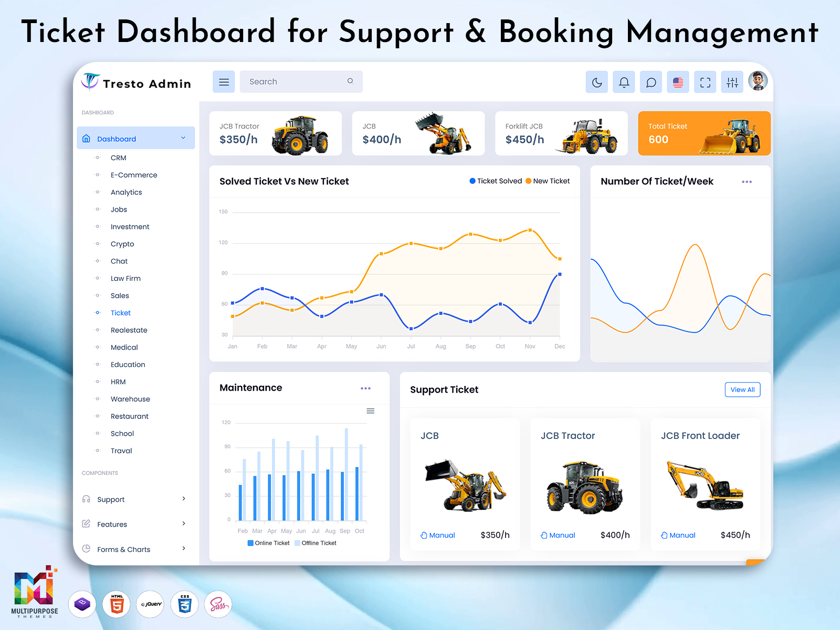Open notifications bell icon
The height and width of the screenshot is (630, 840).
624,82
